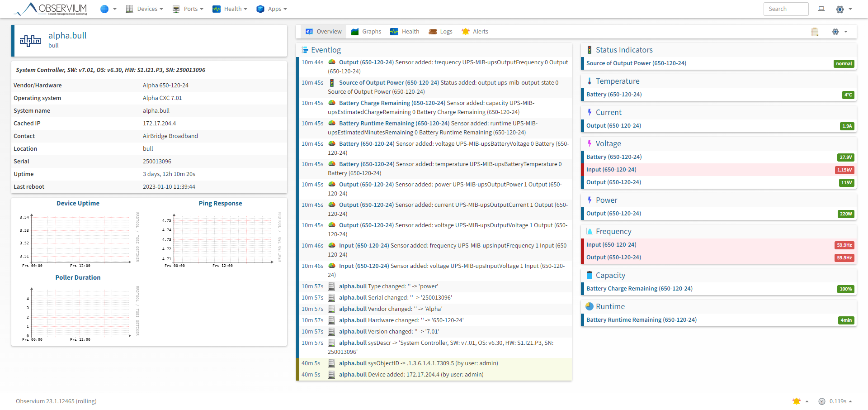Click Battery Runtime Remaining eventlog link
Image resolution: width=868 pixels, height=410 pixels.
point(394,124)
